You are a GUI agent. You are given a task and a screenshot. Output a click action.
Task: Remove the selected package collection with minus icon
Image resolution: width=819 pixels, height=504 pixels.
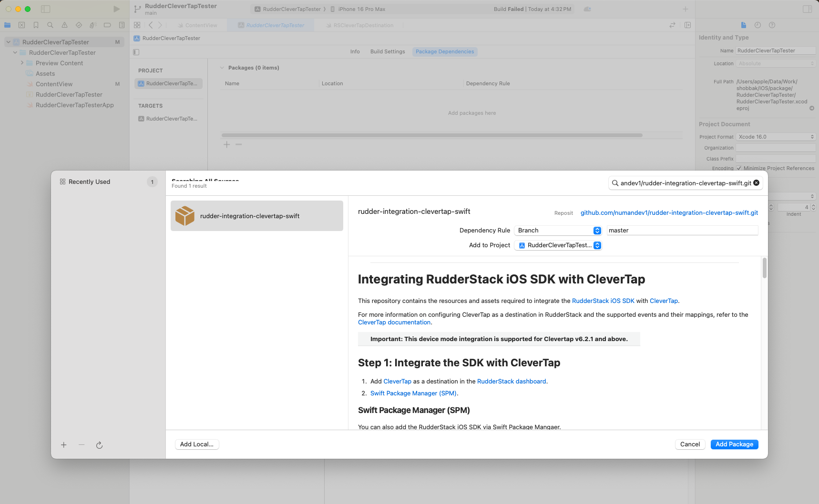point(82,445)
